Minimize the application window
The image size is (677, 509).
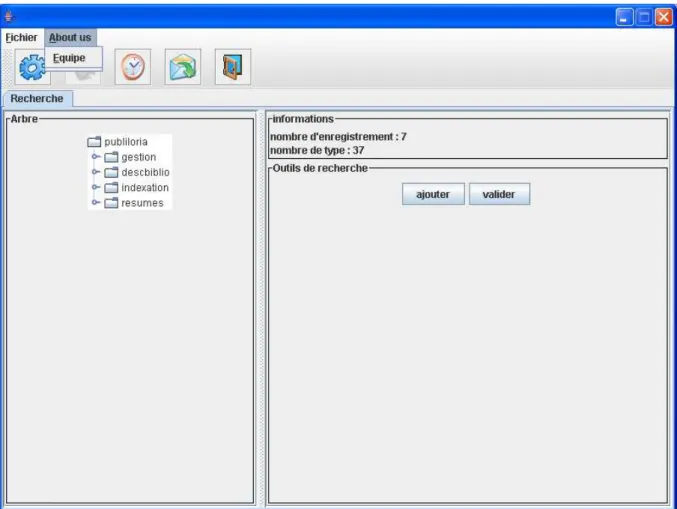click(x=624, y=17)
